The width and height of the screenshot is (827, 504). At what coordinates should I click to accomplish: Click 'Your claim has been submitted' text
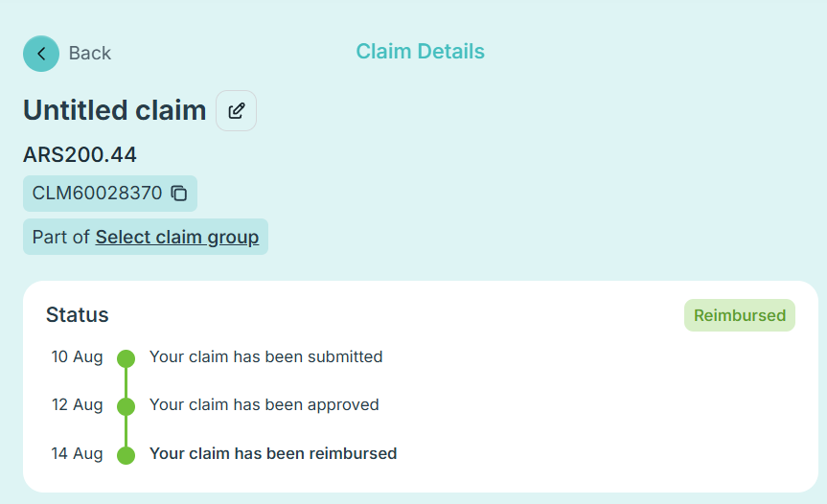pyautogui.click(x=265, y=357)
